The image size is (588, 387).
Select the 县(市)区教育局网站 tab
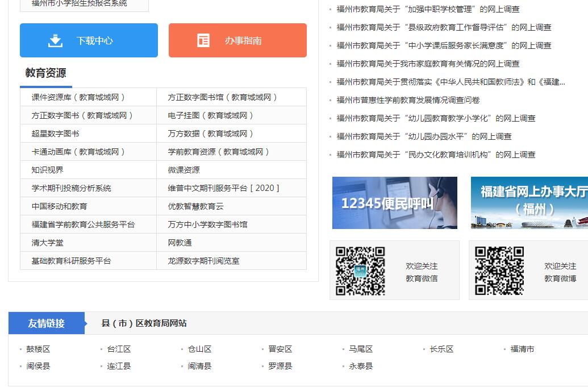click(x=144, y=323)
